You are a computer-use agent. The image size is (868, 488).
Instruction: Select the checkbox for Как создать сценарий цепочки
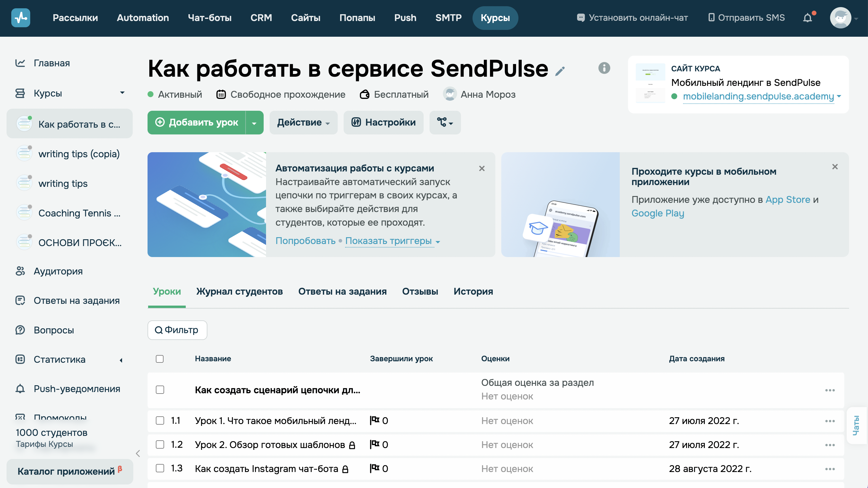(x=160, y=390)
